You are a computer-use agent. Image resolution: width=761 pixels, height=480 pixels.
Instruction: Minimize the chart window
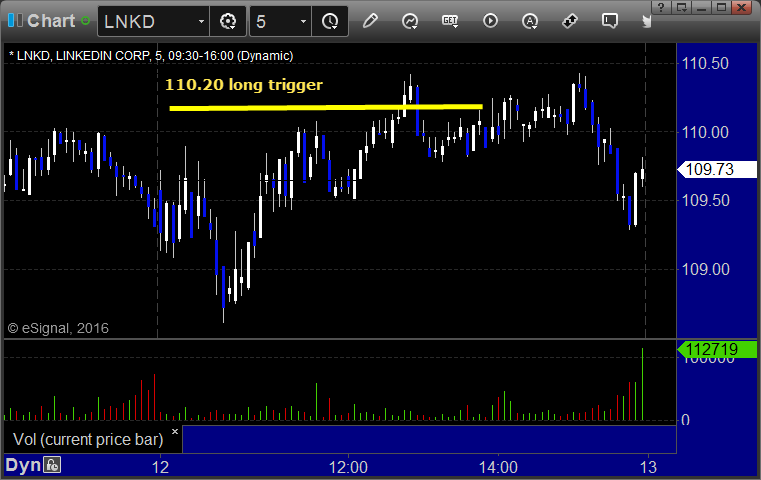click(701, 7)
